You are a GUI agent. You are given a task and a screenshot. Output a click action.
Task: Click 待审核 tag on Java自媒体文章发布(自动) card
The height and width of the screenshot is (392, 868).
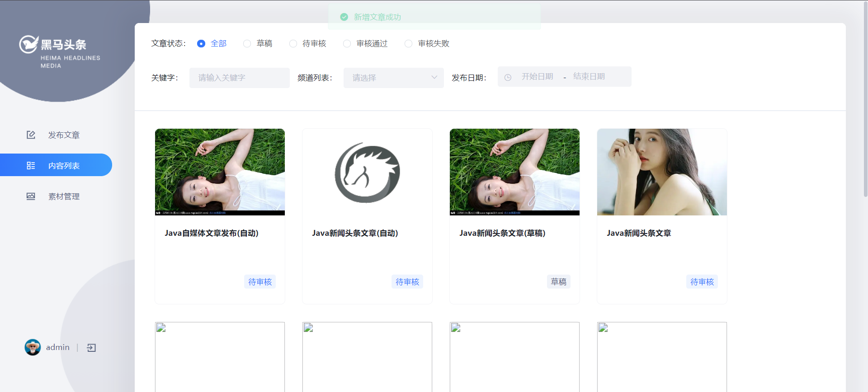[x=260, y=281]
